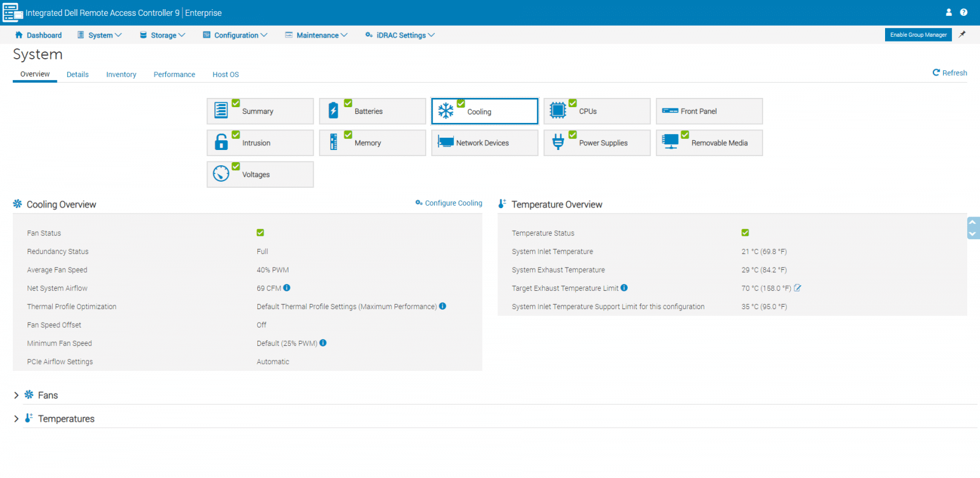Viewport: 980px width, 478px height.
Task: Click the Summary tile list icon
Action: (x=221, y=110)
